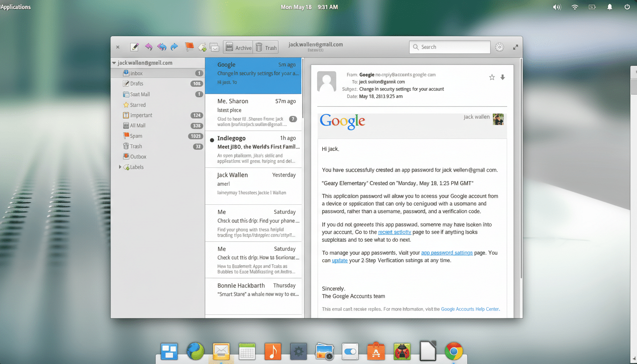Select the Forward arrow icon
This screenshot has height=364, width=637.
(174, 46)
